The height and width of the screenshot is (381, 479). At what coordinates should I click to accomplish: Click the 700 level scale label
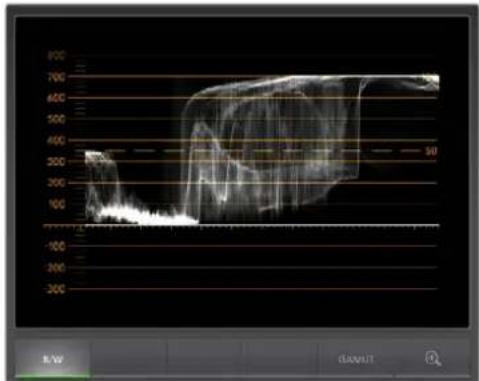pyautogui.click(x=56, y=77)
